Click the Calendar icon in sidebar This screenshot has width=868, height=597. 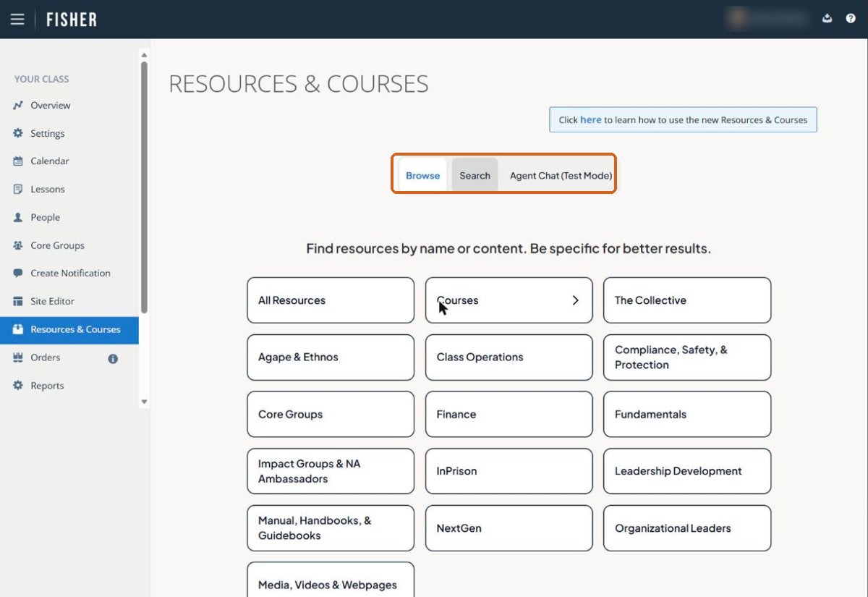pos(18,161)
